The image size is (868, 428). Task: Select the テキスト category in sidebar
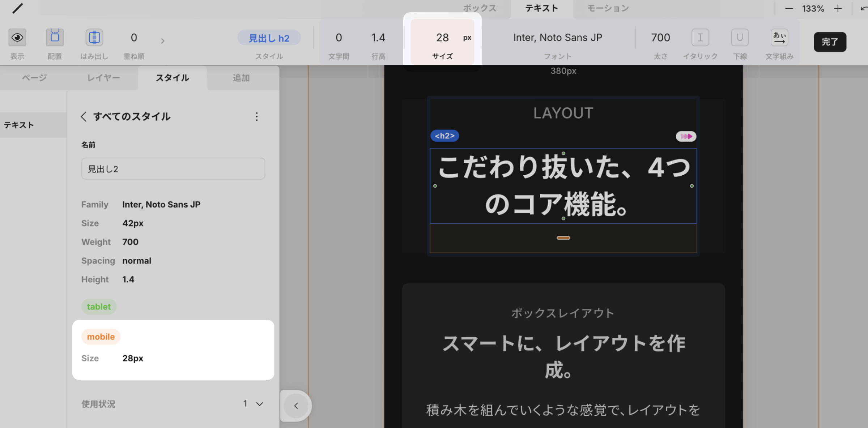(x=33, y=125)
